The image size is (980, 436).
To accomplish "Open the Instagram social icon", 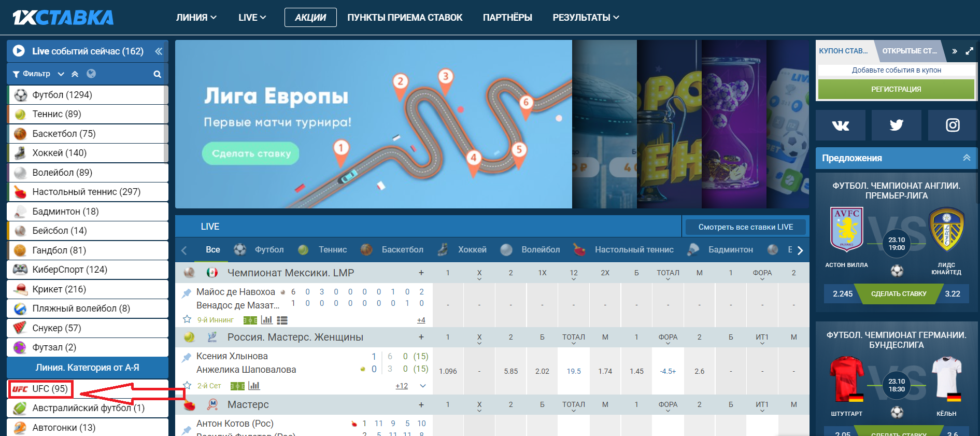I will (x=953, y=125).
